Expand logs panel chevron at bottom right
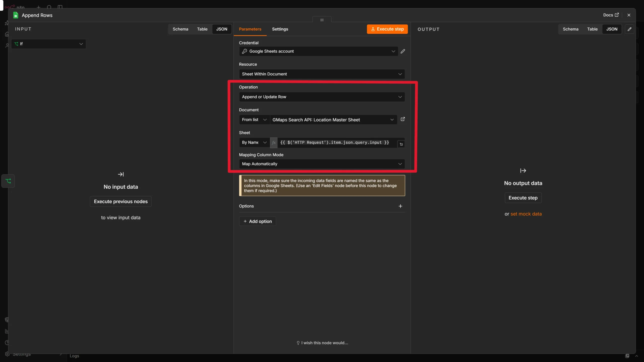 pos(636,356)
